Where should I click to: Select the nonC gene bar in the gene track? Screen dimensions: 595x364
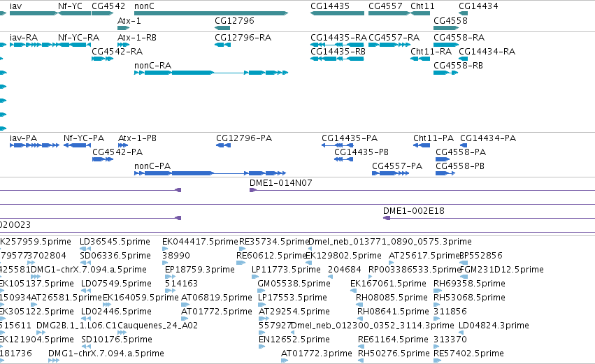[211, 13]
